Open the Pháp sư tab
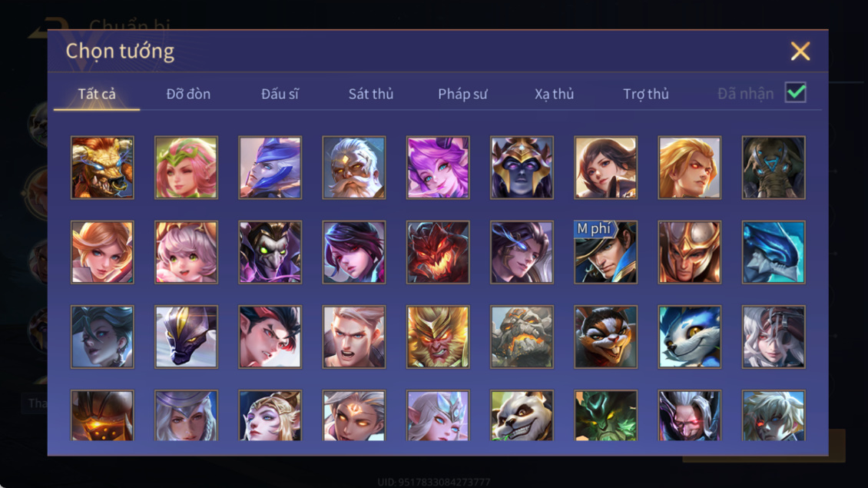This screenshot has height=488, width=868. tap(462, 94)
